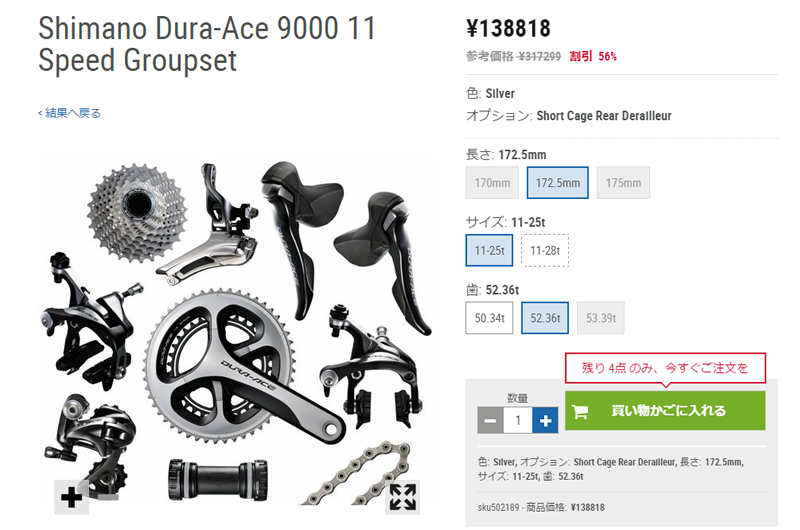Screen dimensions: 800x530
Task: Select the 170mm crank length option
Action: click(x=492, y=183)
